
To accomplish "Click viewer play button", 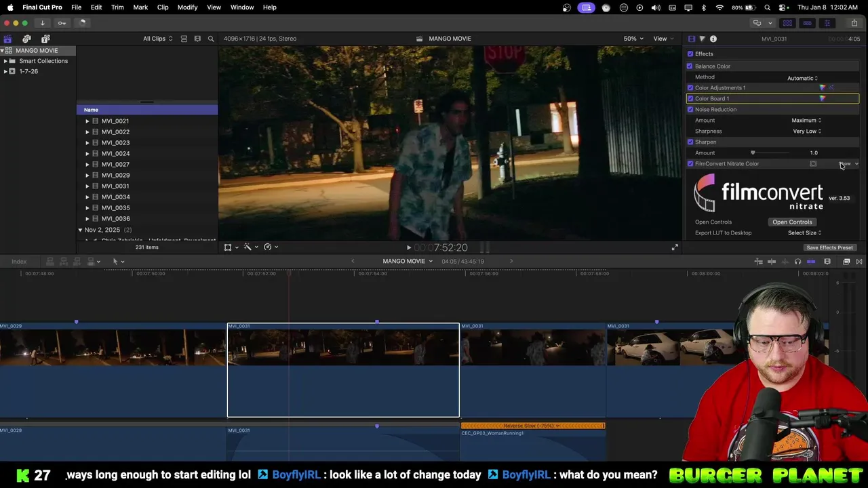I will pos(408,248).
